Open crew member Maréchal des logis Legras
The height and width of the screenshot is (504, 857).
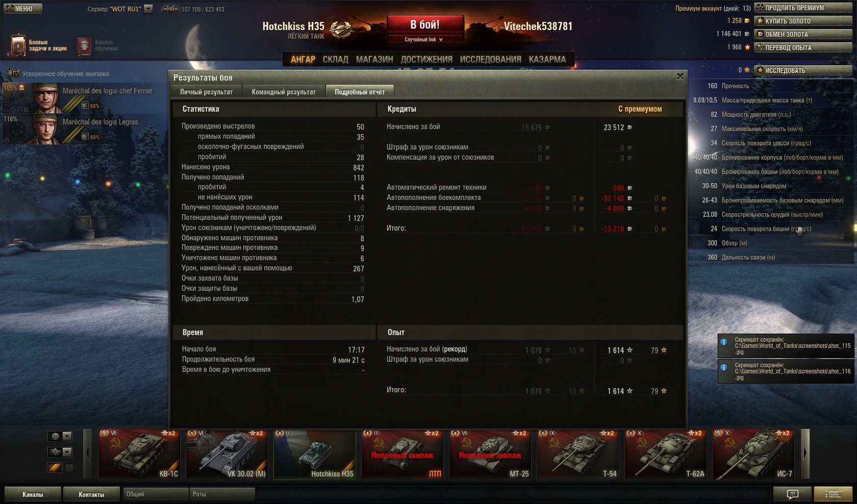click(x=85, y=129)
